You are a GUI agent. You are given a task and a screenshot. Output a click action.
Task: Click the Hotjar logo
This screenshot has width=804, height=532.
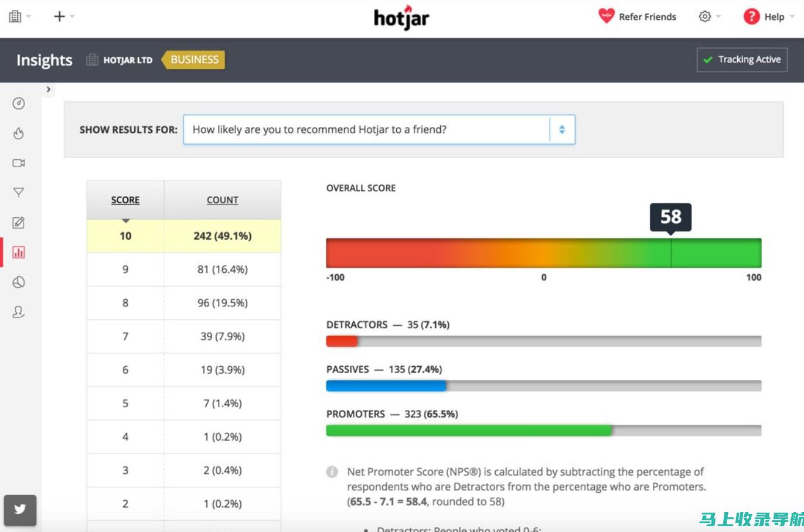401,18
